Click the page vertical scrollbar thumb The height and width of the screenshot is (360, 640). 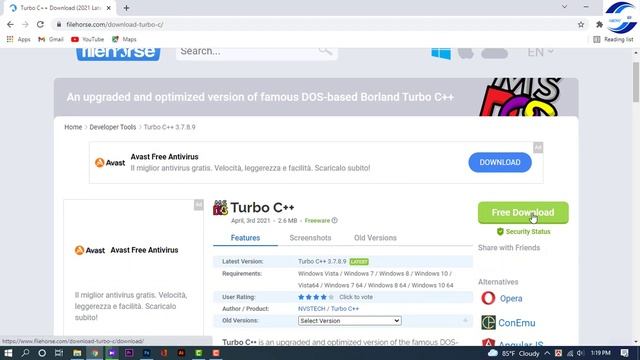636,82
